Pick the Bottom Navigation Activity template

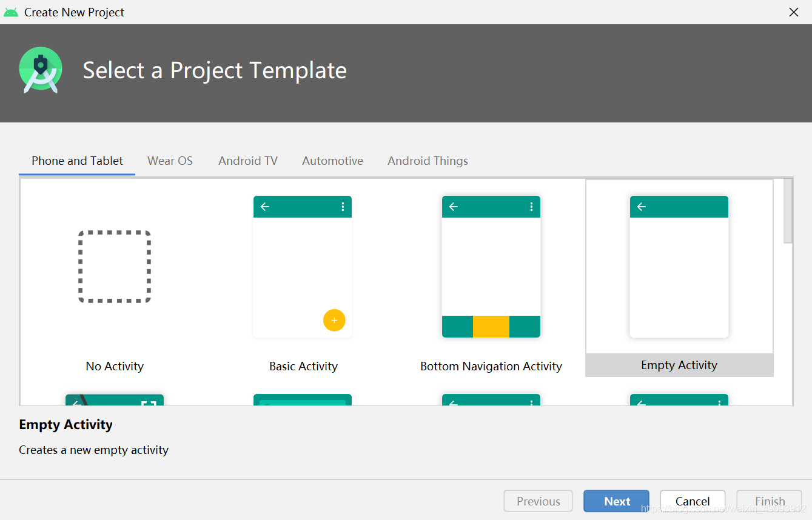click(491, 267)
